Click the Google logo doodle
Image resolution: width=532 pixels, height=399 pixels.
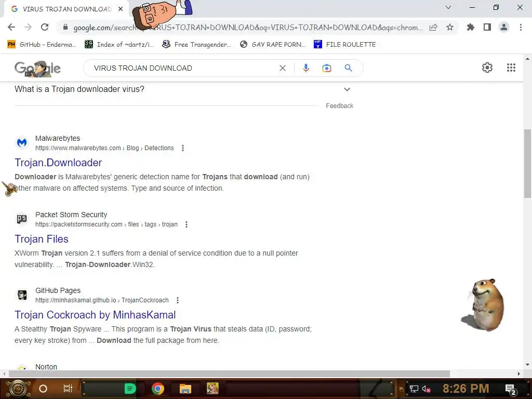37,69
